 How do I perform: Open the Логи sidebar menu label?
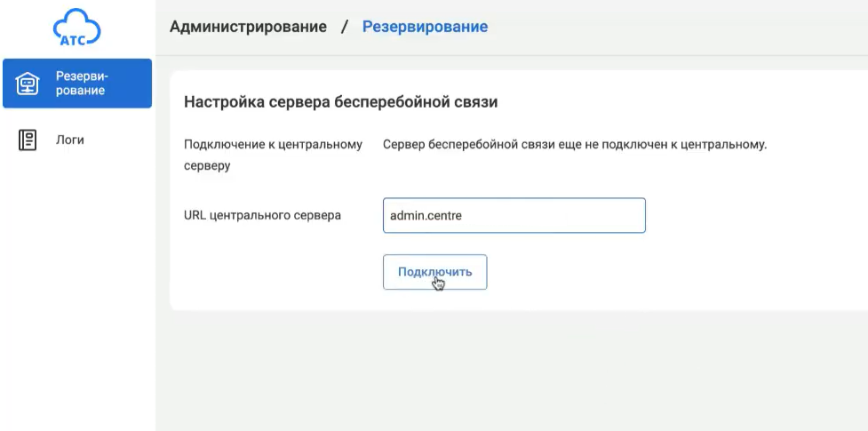(70, 140)
